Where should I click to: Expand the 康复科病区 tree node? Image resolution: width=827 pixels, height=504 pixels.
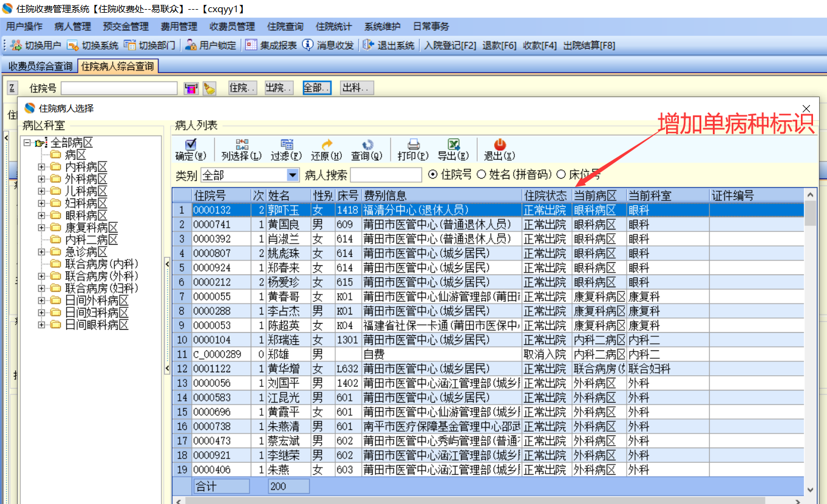(41, 228)
